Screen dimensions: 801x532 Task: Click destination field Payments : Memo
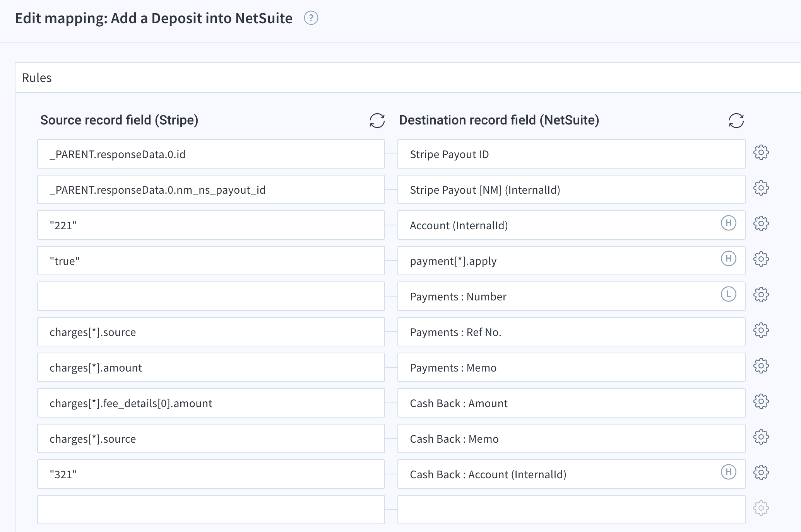(x=571, y=367)
